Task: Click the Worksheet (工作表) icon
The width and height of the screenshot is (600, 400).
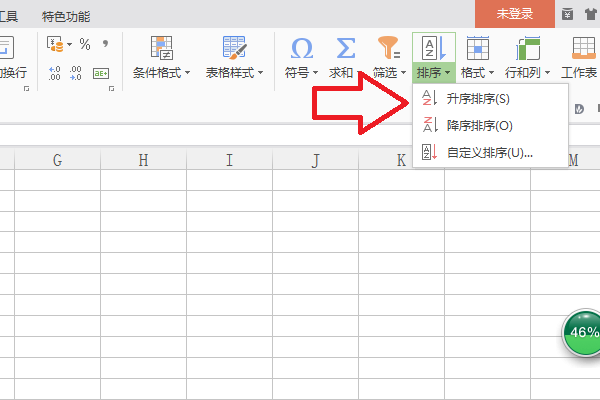Action: pyautogui.click(x=584, y=48)
